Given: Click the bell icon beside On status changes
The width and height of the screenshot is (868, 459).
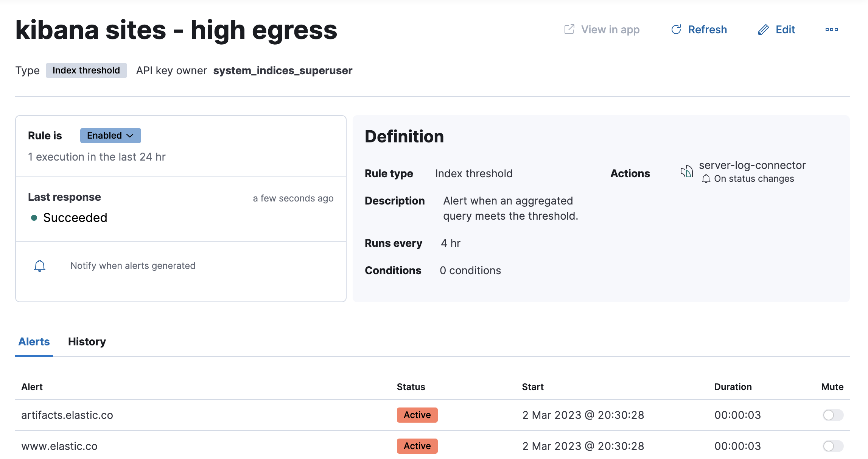Looking at the screenshot, I should [706, 179].
